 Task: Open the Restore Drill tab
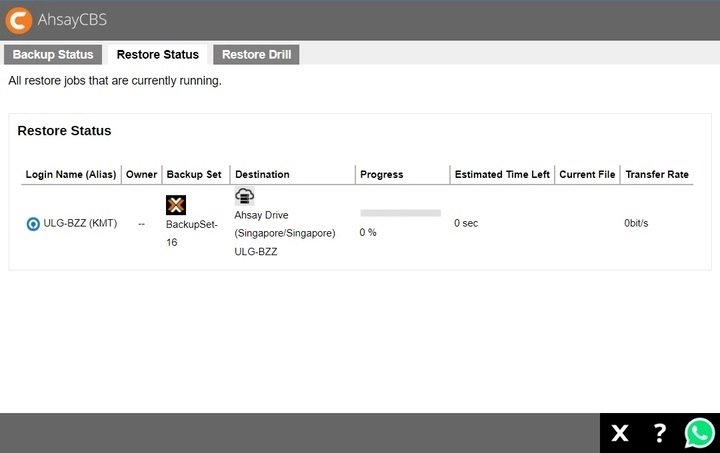coord(256,55)
